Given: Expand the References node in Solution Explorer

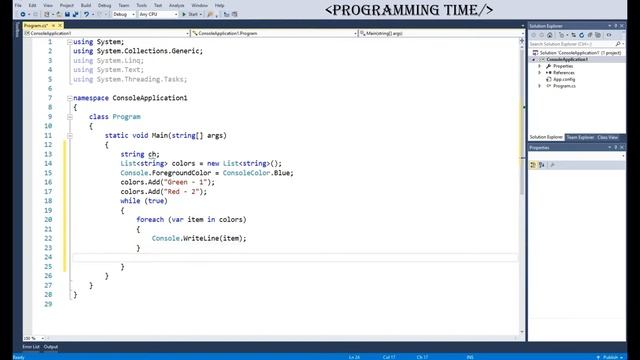Looking at the screenshot, I should [x=540, y=73].
